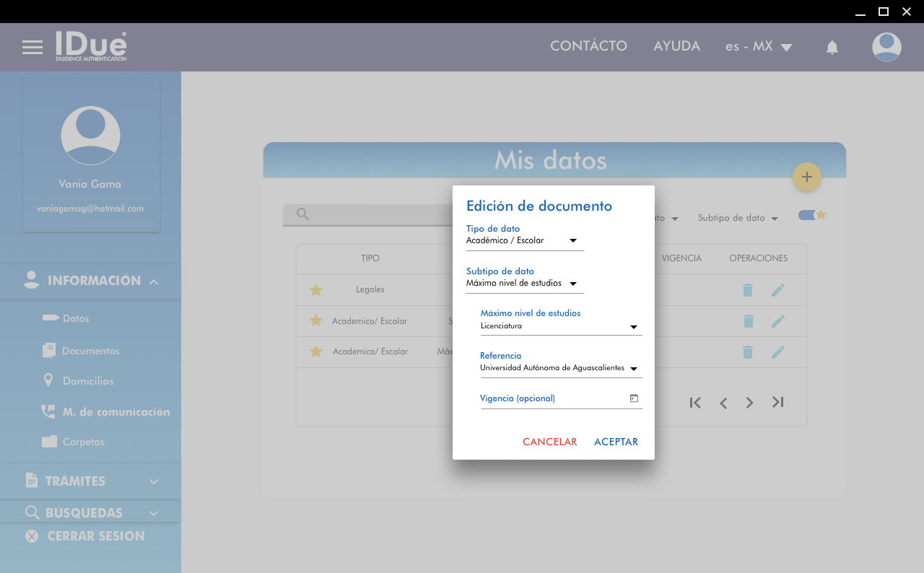
Task: Expand the TRÁMITES sidebar section
Action: [90, 481]
